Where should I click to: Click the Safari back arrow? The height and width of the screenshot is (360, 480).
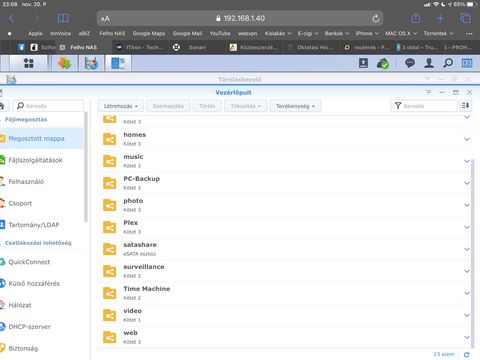click(11, 18)
